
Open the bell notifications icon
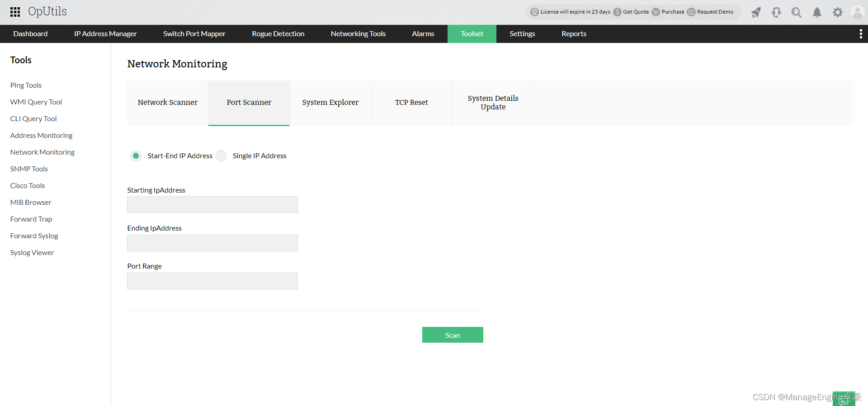click(817, 12)
